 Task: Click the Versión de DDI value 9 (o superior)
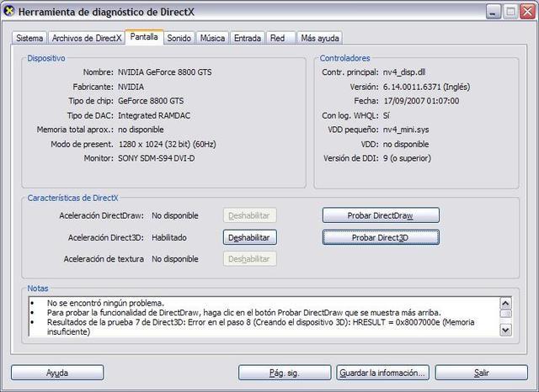(407, 158)
